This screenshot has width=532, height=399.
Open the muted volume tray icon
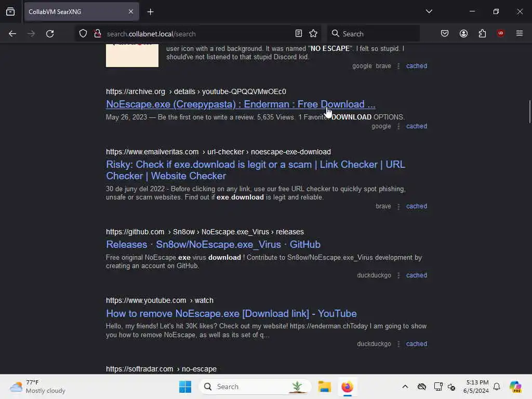[x=451, y=387]
